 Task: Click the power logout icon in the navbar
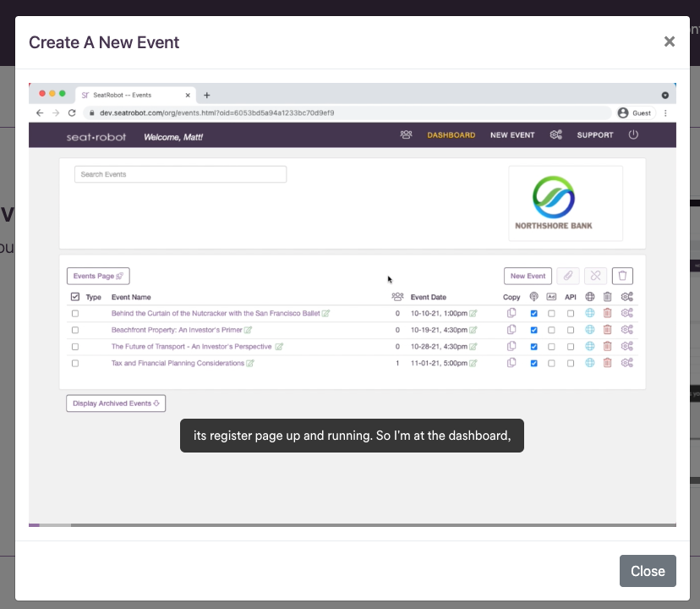click(x=633, y=134)
